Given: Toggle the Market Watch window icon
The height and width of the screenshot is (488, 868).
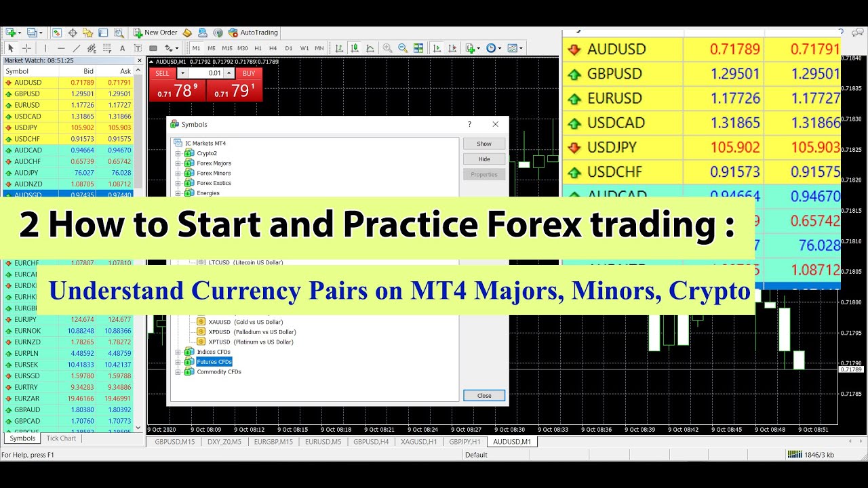Looking at the screenshot, I should coord(57,33).
